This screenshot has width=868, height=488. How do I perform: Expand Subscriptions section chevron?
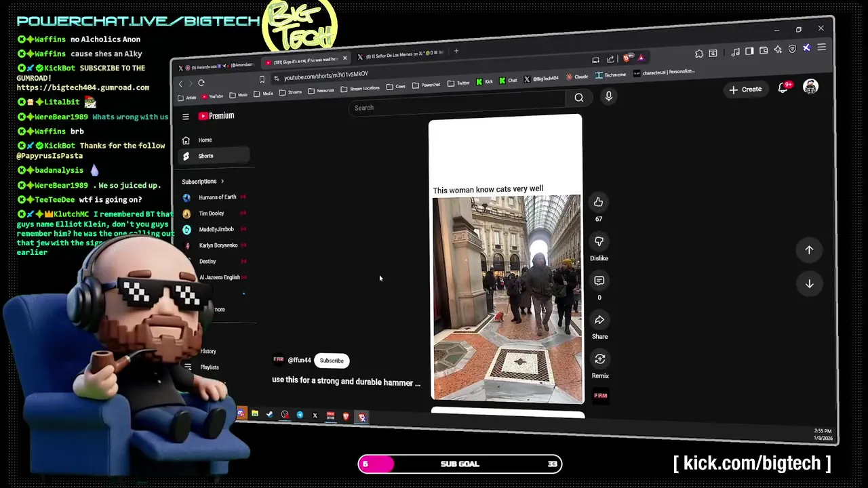(222, 181)
